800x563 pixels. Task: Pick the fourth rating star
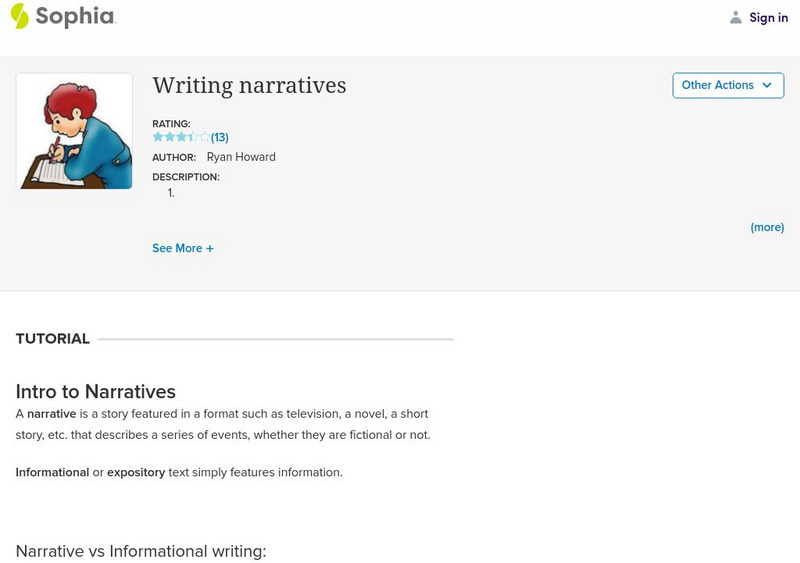tap(193, 137)
